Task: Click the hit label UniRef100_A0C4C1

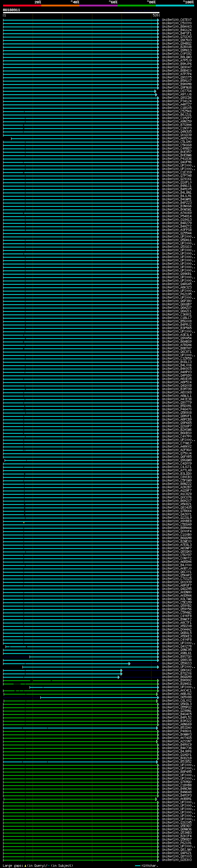Action: coord(176,690)
